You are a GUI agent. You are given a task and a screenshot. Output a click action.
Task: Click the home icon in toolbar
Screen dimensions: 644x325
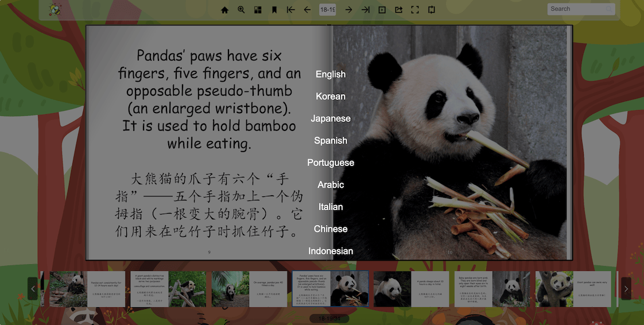click(x=224, y=10)
